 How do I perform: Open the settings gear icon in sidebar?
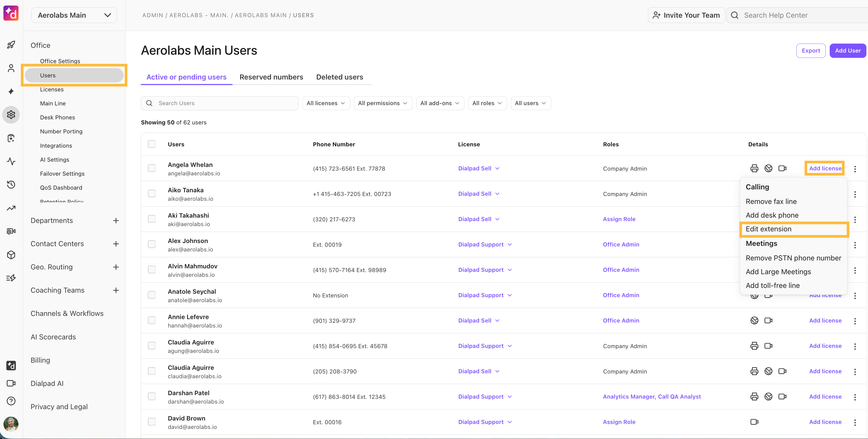pyautogui.click(x=11, y=115)
